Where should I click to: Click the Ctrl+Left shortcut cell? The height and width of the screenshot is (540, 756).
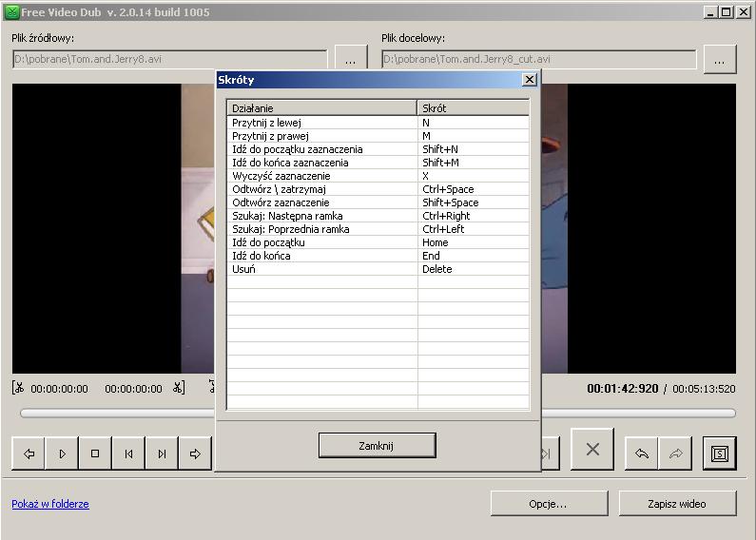[474, 229]
